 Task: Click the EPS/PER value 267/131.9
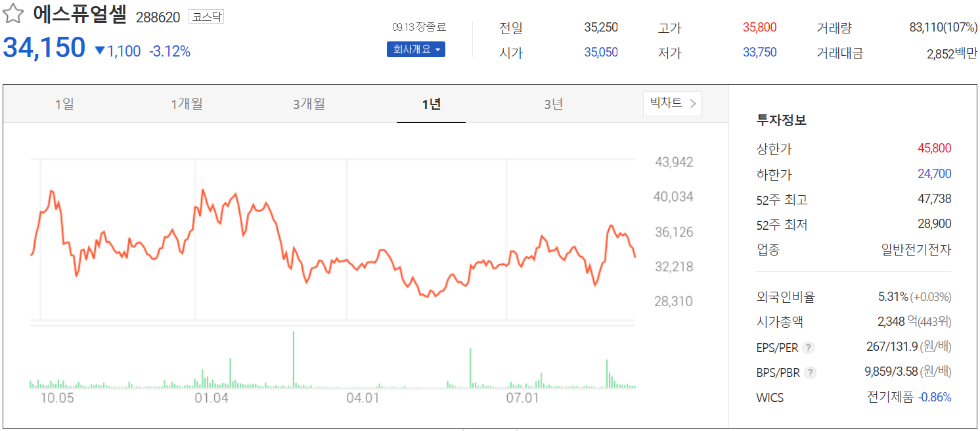[891, 347]
